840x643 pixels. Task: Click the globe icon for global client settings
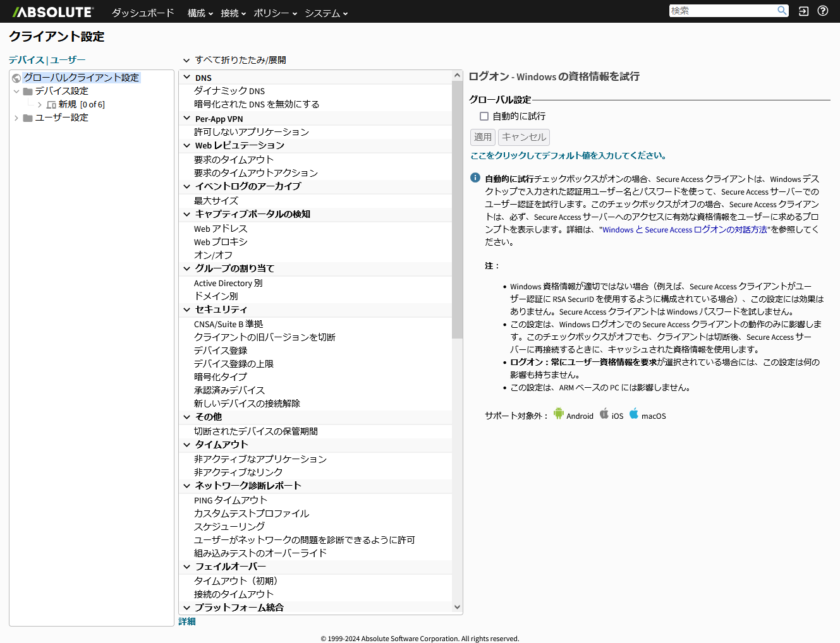[x=16, y=78]
